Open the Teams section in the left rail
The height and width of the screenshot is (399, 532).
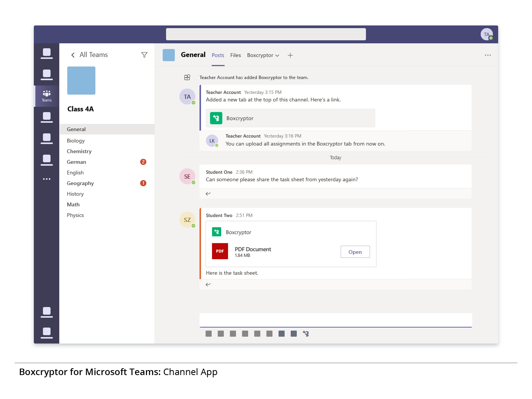pos(47,96)
